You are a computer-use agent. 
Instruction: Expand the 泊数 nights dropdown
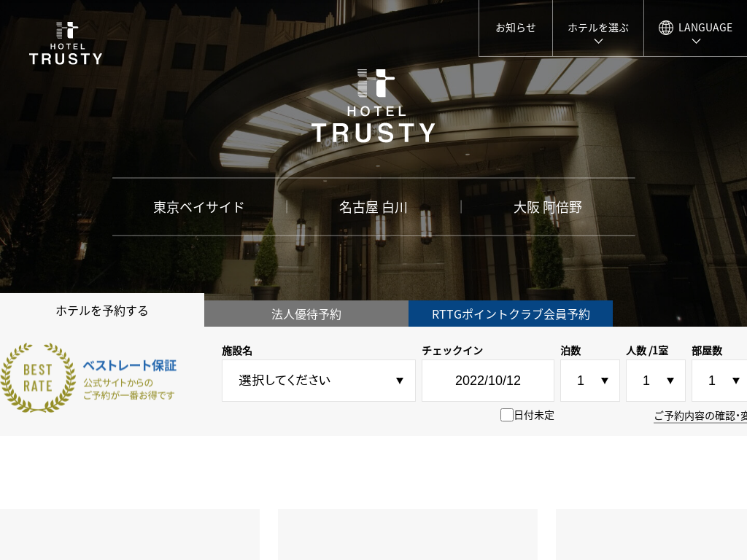pos(589,381)
